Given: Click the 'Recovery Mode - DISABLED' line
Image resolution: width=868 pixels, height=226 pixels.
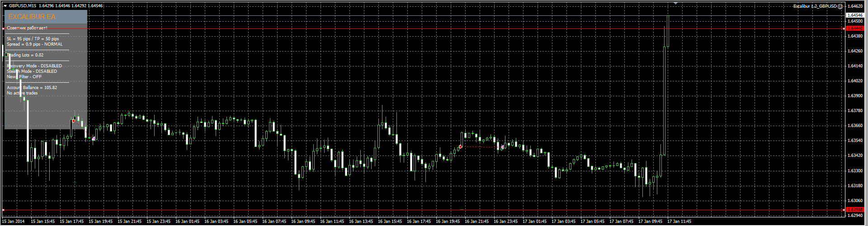Looking at the screenshot, I should [34, 66].
